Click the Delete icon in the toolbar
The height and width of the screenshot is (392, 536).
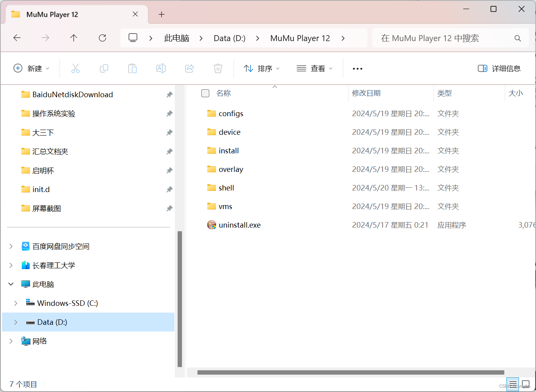(x=218, y=68)
